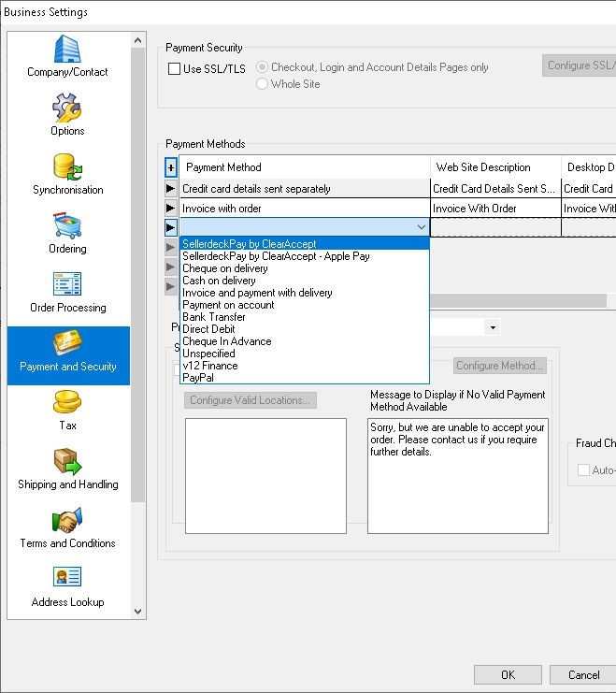Click the empty list box under Configure Valid Locations
Viewport: 616px width, 693px height.
point(265,476)
